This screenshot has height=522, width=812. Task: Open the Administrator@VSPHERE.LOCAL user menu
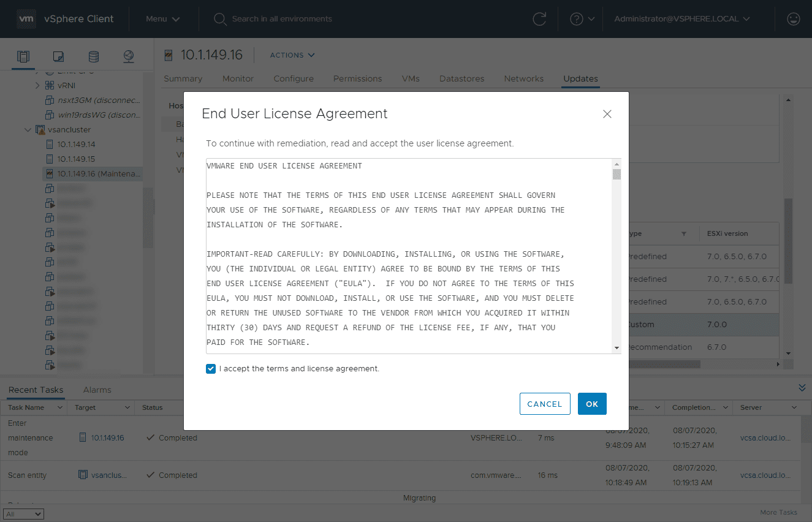pyautogui.click(x=681, y=18)
